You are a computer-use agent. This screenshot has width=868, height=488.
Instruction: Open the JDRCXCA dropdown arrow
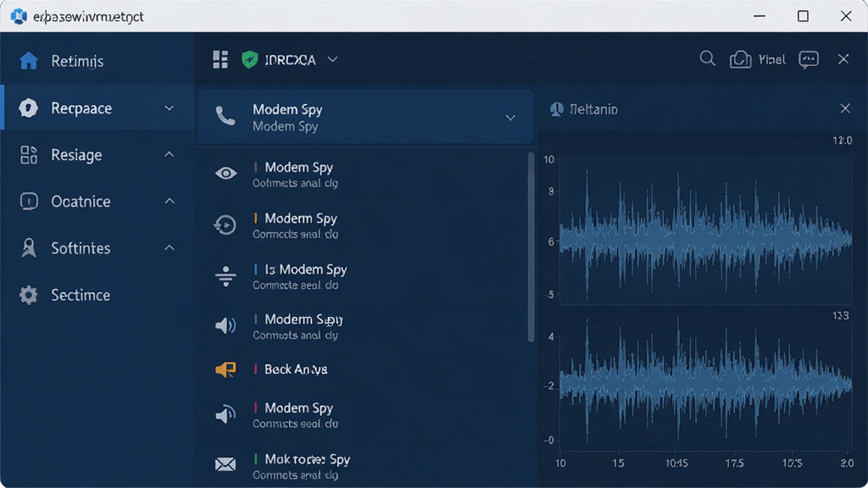[332, 59]
